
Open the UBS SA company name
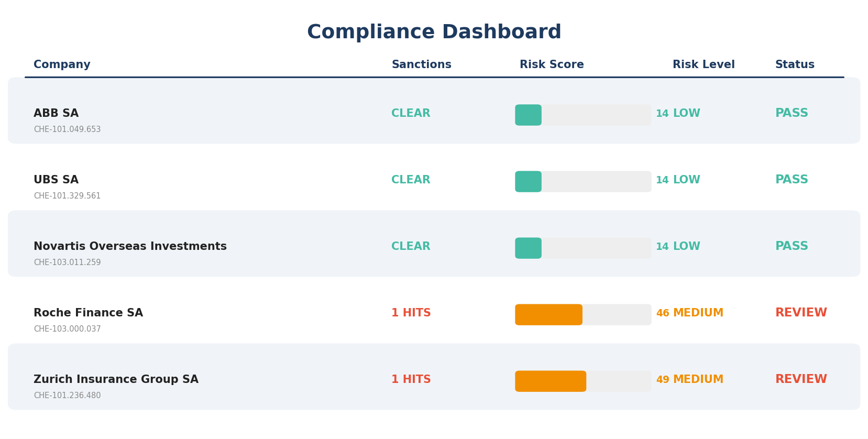pos(56,180)
